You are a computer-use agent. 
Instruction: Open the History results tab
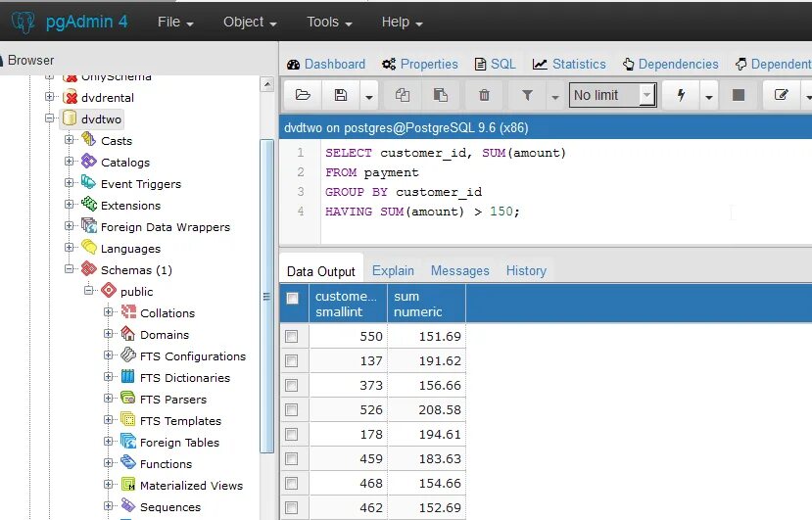click(526, 271)
